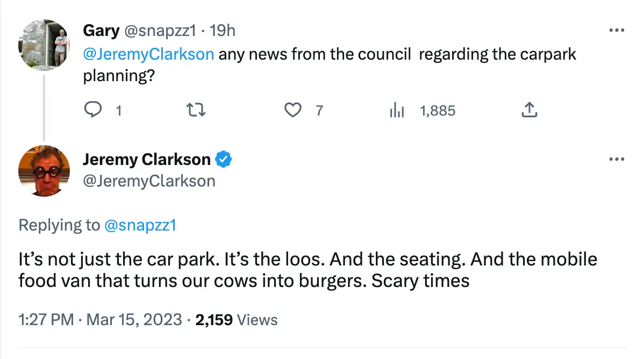Click the 1,885 impressions count
This screenshot has height=359, width=644.
(438, 110)
